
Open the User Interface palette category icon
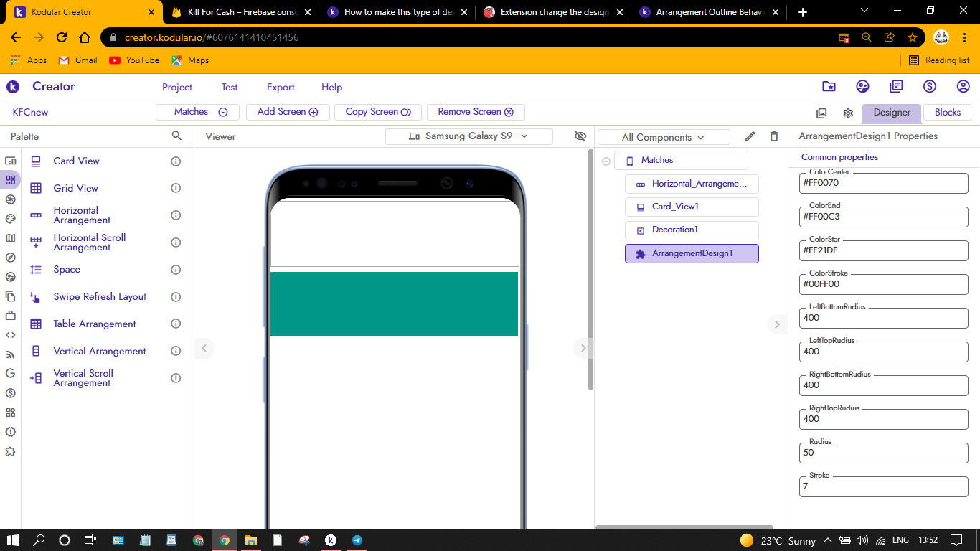[x=10, y=161]
